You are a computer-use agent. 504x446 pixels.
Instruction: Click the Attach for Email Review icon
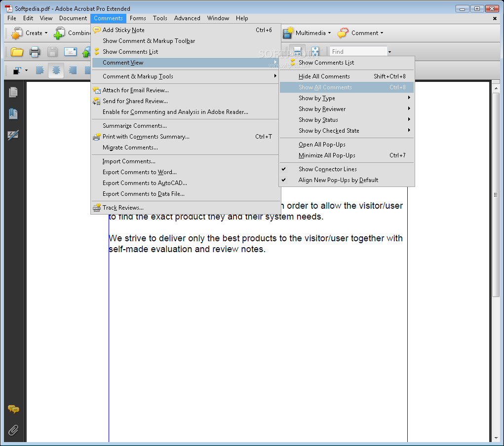pyautogui.click(x=97, y=90)
